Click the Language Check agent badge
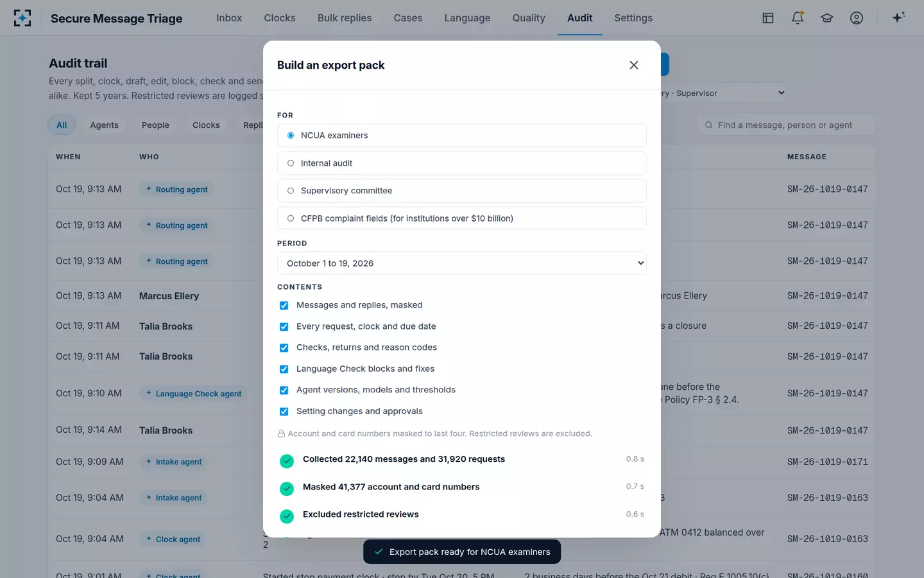 point(193,394)
